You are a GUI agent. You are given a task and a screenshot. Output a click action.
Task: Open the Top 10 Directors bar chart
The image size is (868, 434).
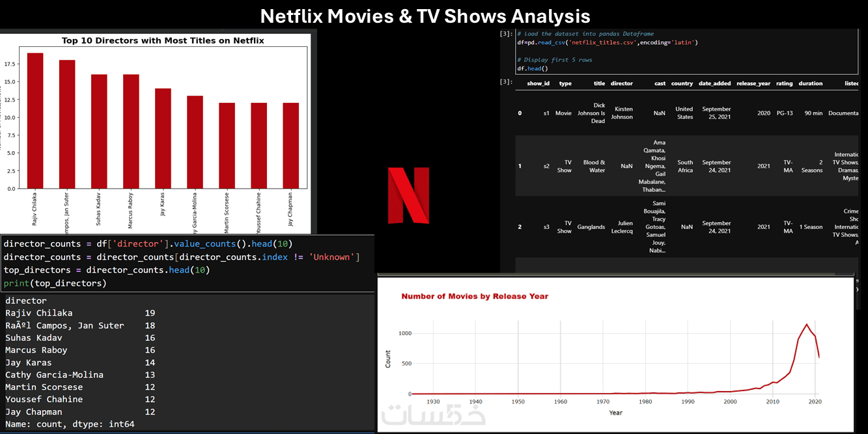click(x=155, y=133)
